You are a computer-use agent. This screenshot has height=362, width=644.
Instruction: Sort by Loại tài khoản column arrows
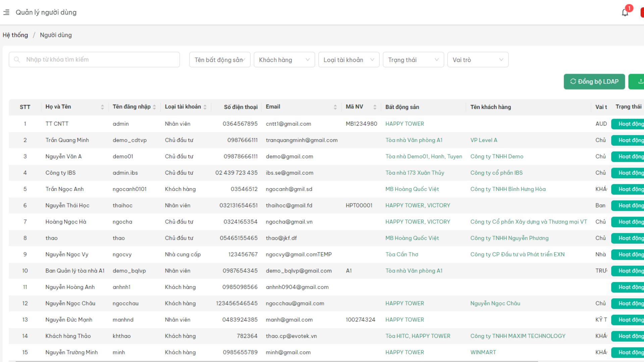[x=205, y=107]
